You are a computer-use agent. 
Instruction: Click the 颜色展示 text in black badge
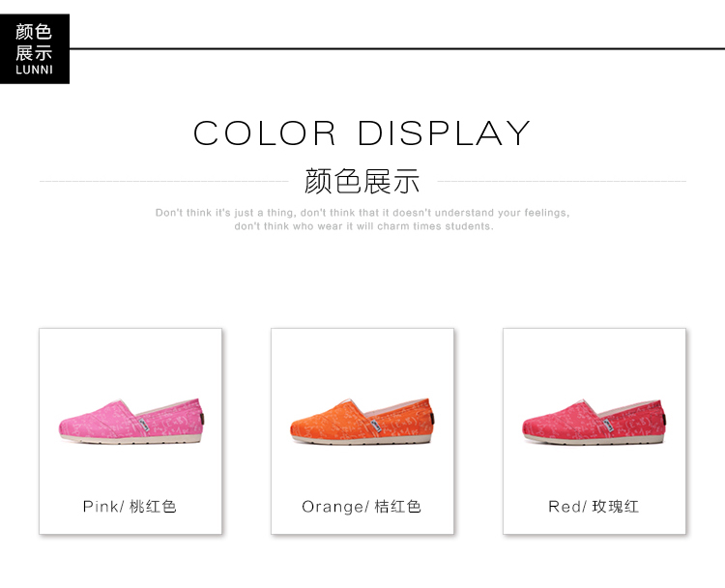[34, 43]
